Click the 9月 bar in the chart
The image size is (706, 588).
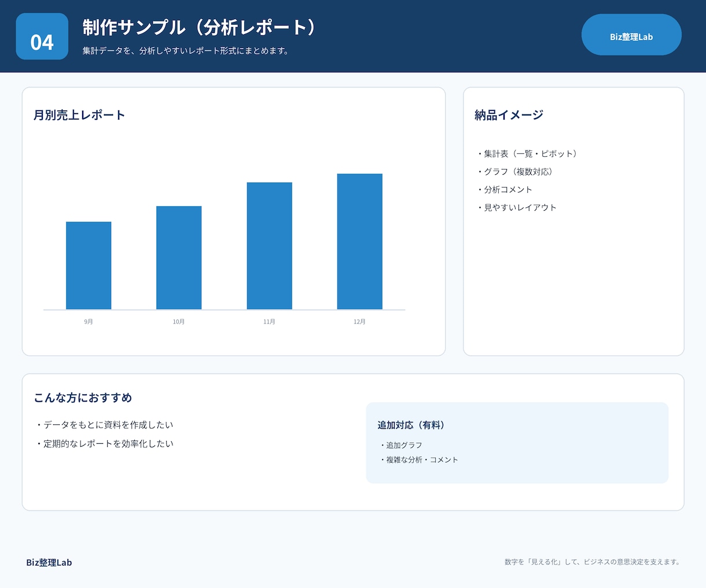click(x=89, y=266)
